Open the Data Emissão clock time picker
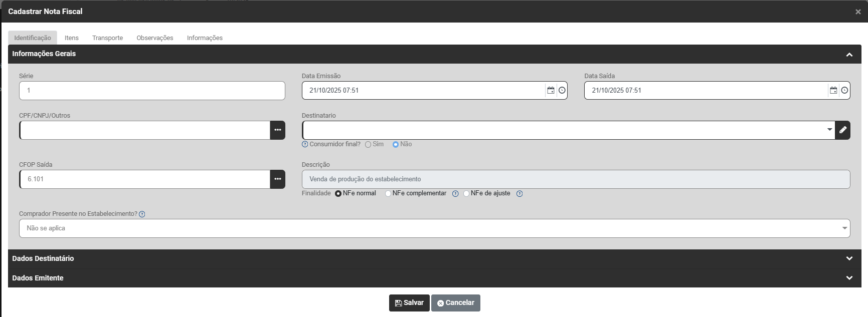 click(562, 91)
